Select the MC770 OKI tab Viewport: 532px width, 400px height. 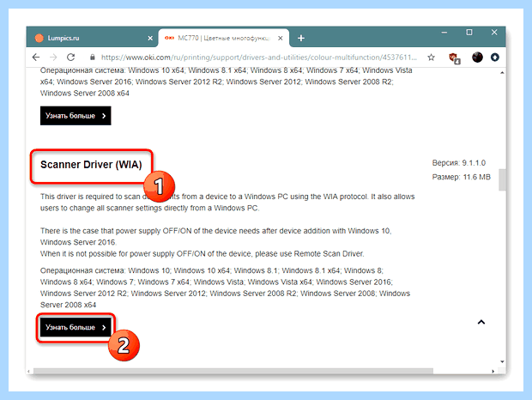224,38
